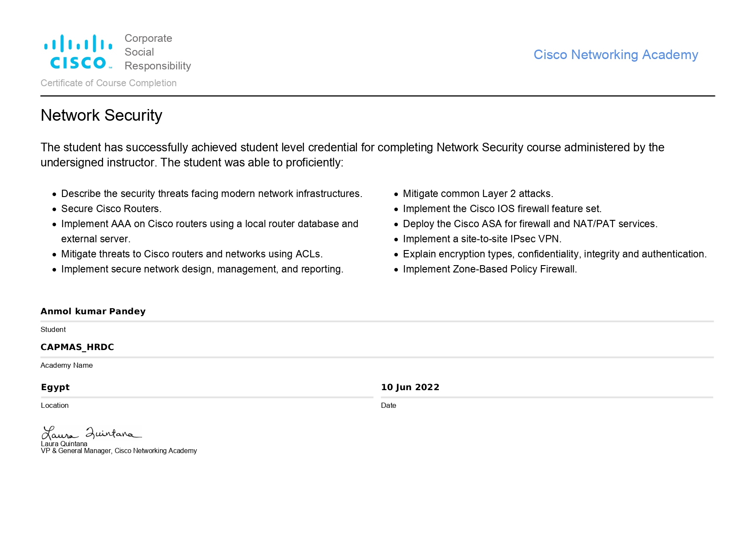Click the Cisco logo

point(78,52)
